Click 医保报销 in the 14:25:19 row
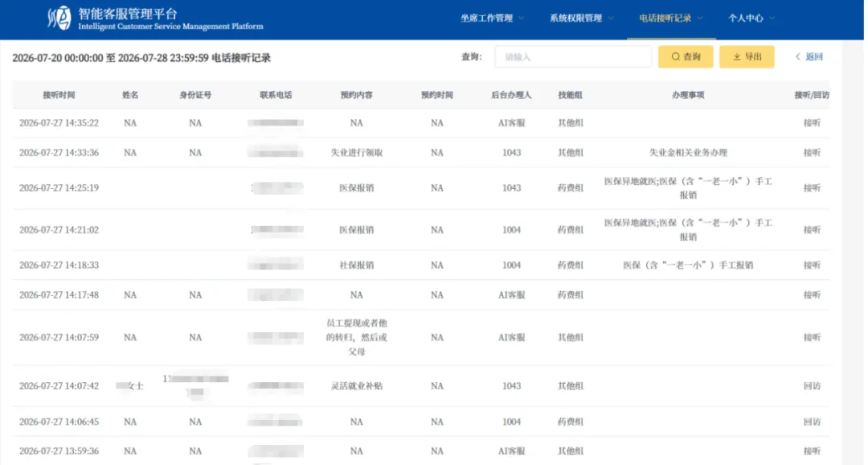The width and height of the screenshot is (868, 465). 357,188
